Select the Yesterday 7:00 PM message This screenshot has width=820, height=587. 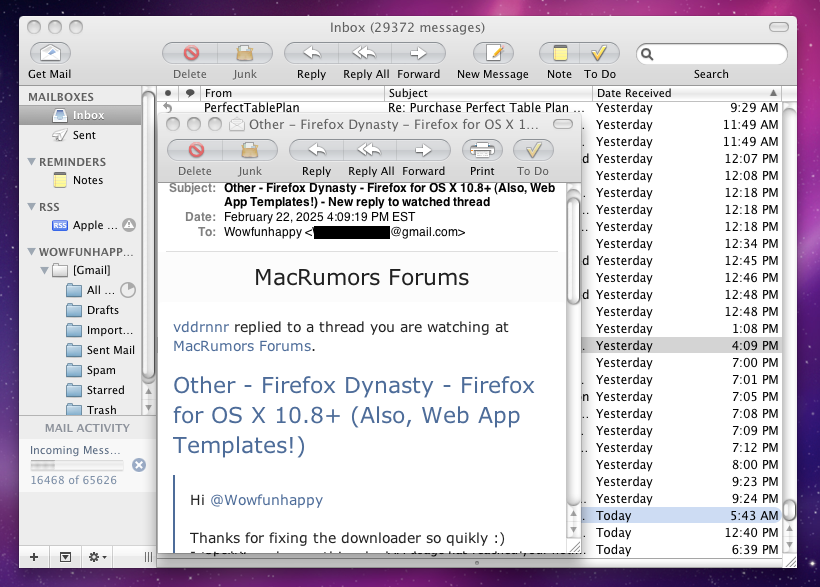point(681,363)
